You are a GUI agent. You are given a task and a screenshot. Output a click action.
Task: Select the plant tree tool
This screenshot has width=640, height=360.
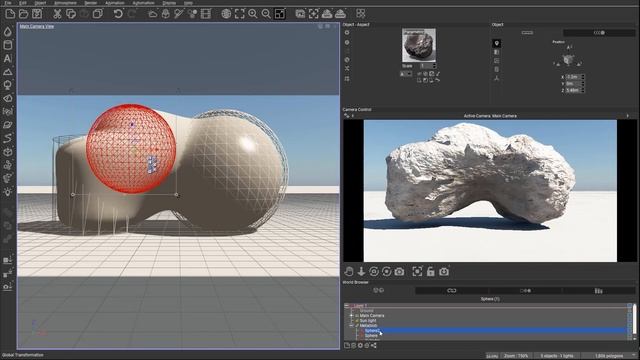click(x=8, y=85)
